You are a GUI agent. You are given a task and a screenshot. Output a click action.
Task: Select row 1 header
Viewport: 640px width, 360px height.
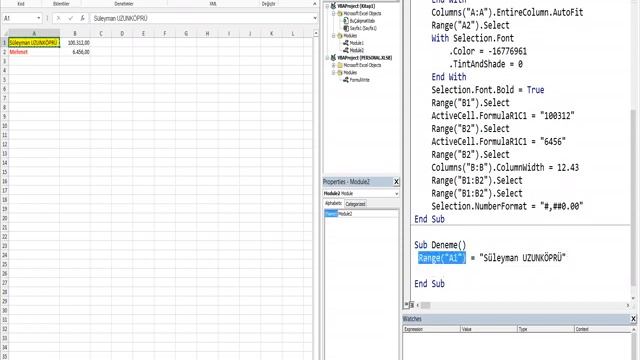click(x=4, y=42)
